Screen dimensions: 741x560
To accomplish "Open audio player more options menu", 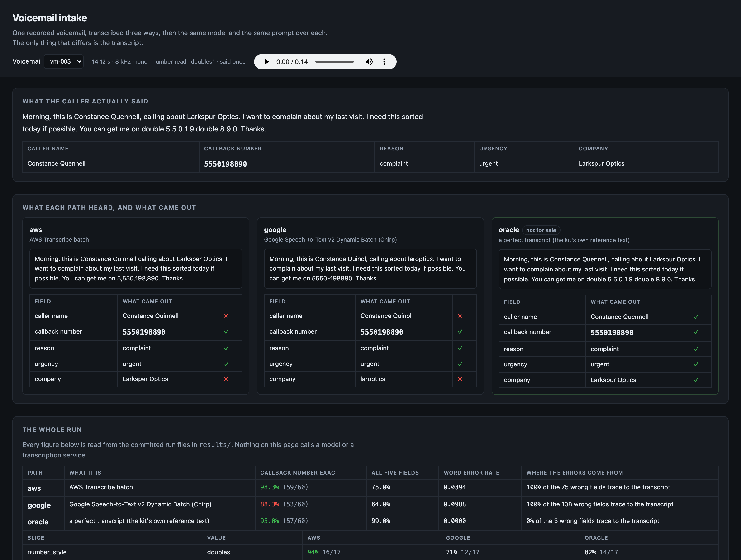I will click(384, 62).
